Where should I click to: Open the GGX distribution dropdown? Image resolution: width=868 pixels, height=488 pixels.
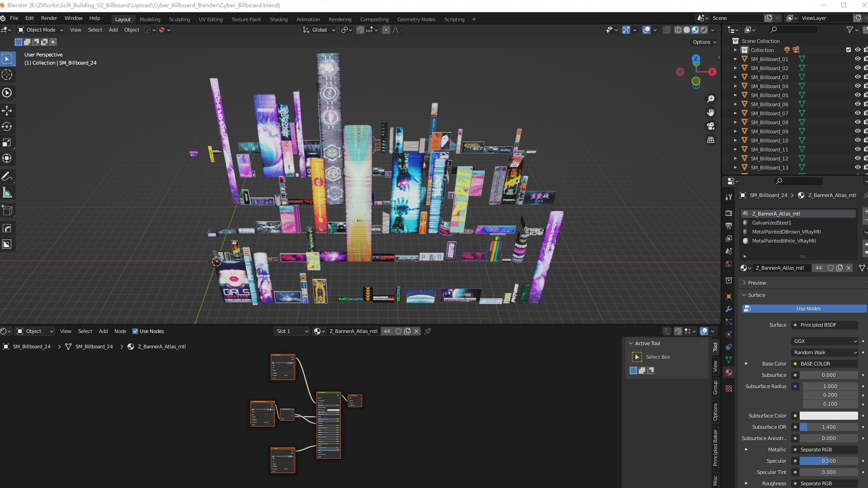[x=825, y=341]
